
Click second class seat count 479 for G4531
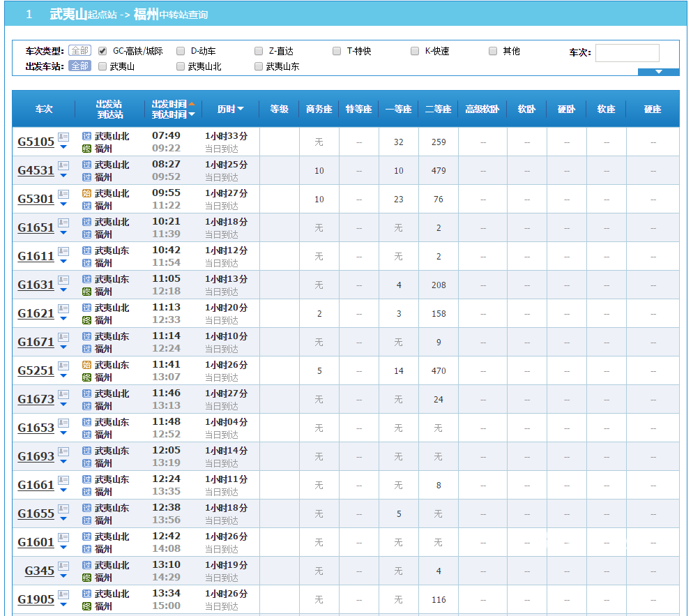pos(439,171)
